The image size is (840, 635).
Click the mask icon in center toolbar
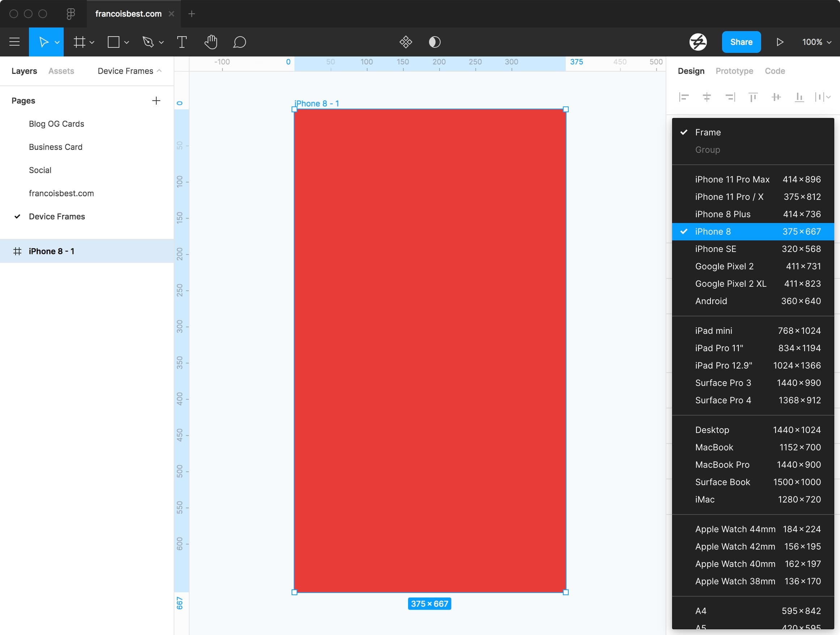tap(434, 42)
